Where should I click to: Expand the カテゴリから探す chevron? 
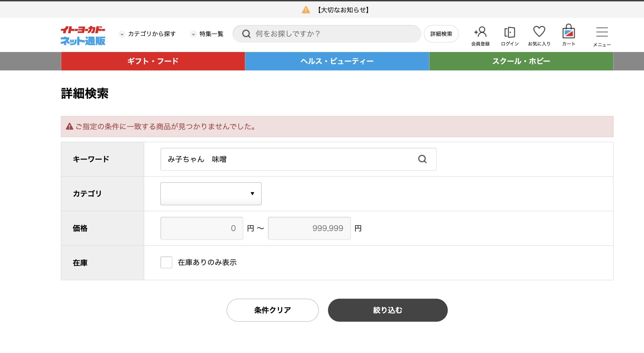tap(122, 34)
